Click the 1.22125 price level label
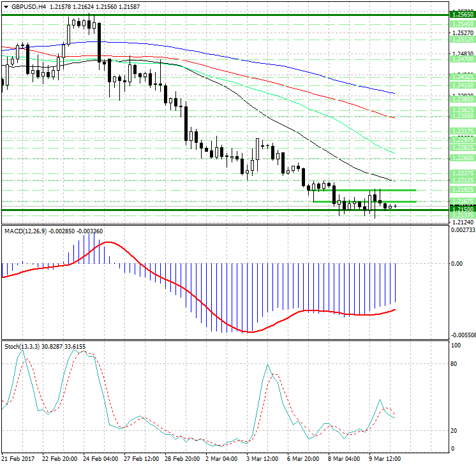476x466 pixels. coord(463,180)
